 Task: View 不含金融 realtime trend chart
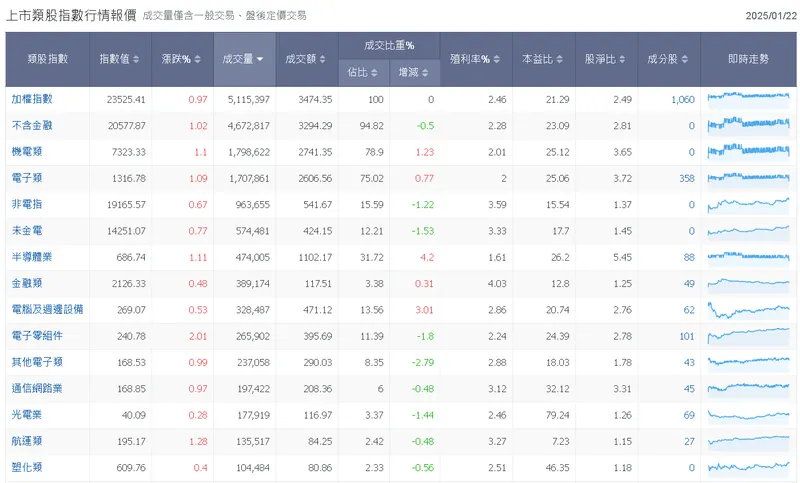pyautogui.click(x=748, y=125)
